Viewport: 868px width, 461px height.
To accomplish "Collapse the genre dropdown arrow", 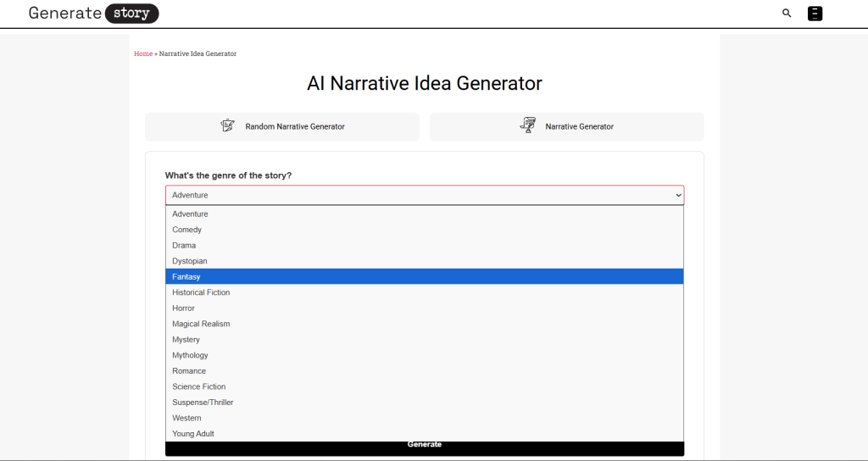I will (678, 195).
